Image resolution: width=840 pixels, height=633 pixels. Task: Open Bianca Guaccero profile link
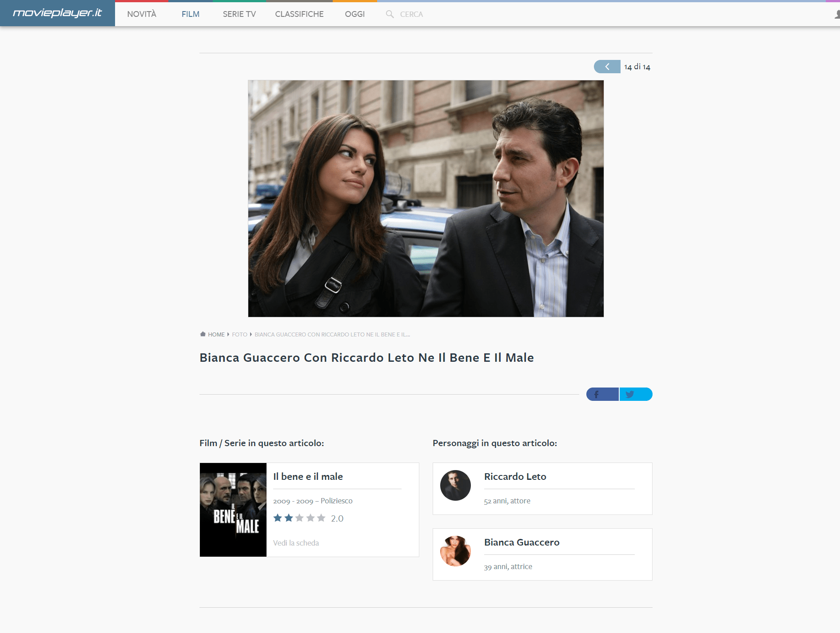pyautogui.click(x=522, y=542)
